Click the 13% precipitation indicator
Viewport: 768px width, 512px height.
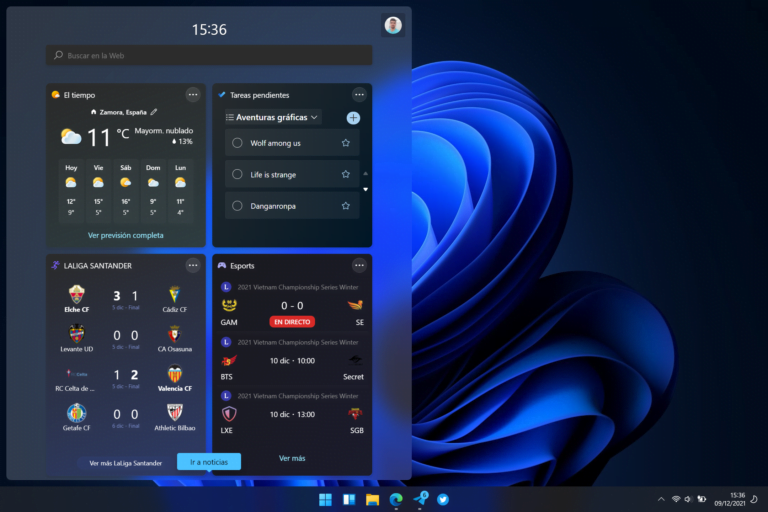pos(182,142)
